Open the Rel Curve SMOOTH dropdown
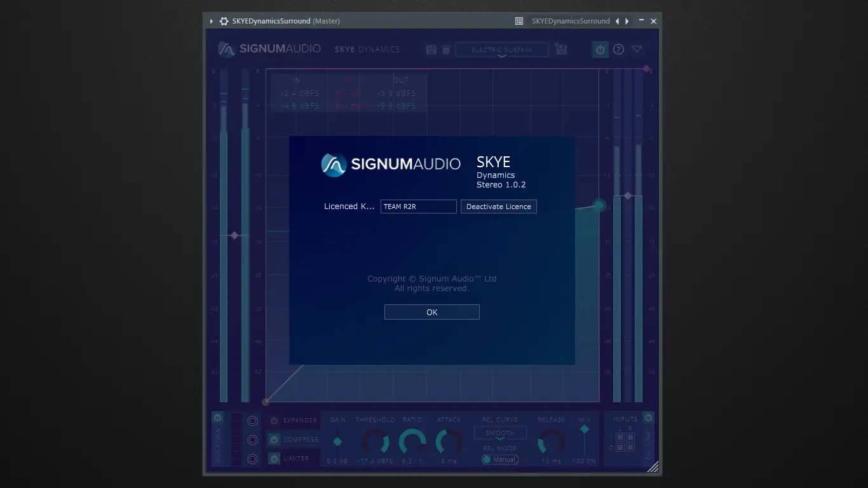The width and height of the screenshot is (868, 488). pos(500,433)
